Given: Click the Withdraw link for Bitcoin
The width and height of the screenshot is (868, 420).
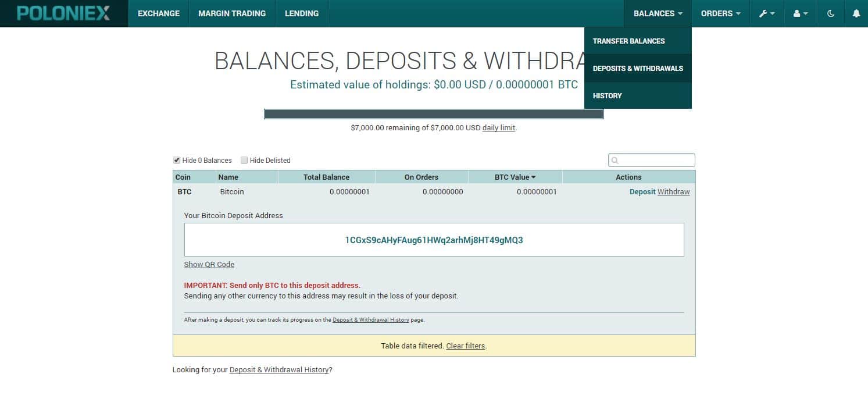Looking at the screenshot, I should coord(675,191).
